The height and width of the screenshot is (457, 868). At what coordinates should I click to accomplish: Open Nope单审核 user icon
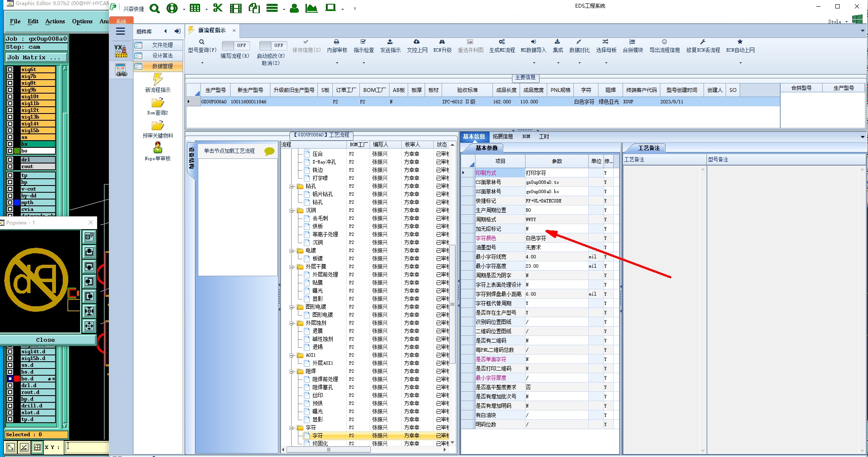(158, 147)
